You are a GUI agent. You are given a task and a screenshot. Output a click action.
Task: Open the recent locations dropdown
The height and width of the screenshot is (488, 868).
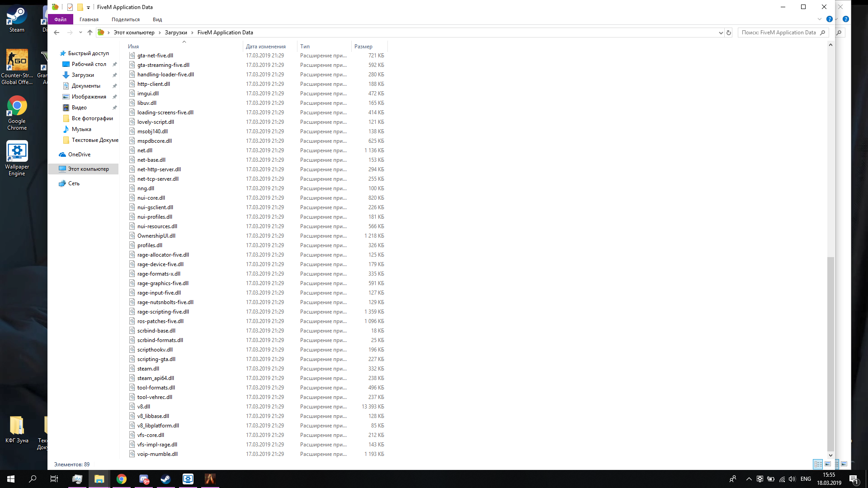80,33
